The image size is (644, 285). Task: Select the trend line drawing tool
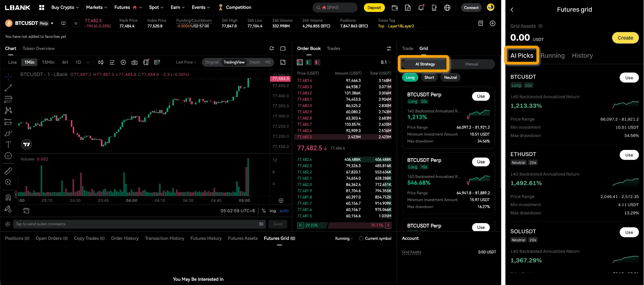8,88
